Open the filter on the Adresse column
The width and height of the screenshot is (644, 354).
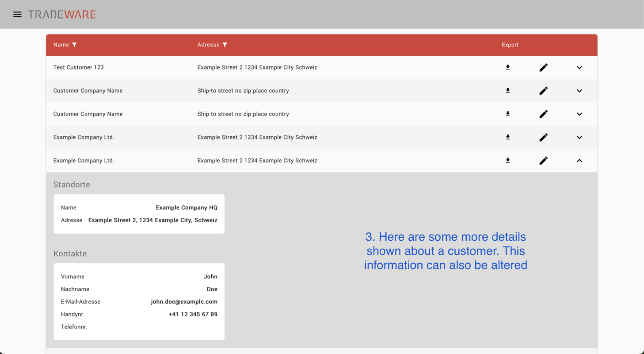[x=225, y=45]
